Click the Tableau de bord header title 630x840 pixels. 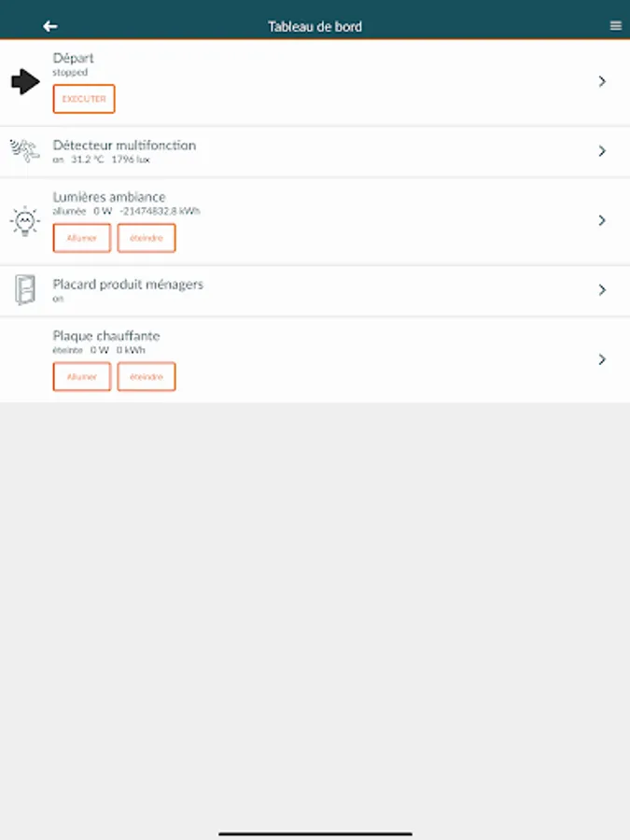point(315,26)
